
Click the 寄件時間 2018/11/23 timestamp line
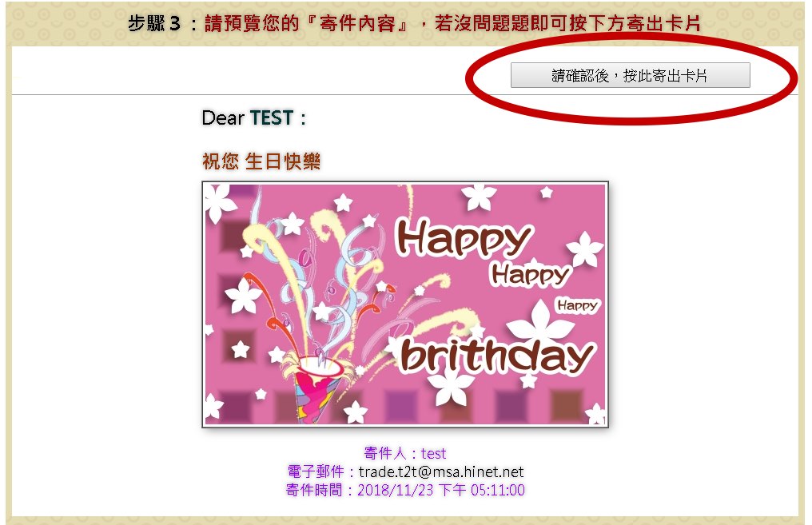(405, 490)
